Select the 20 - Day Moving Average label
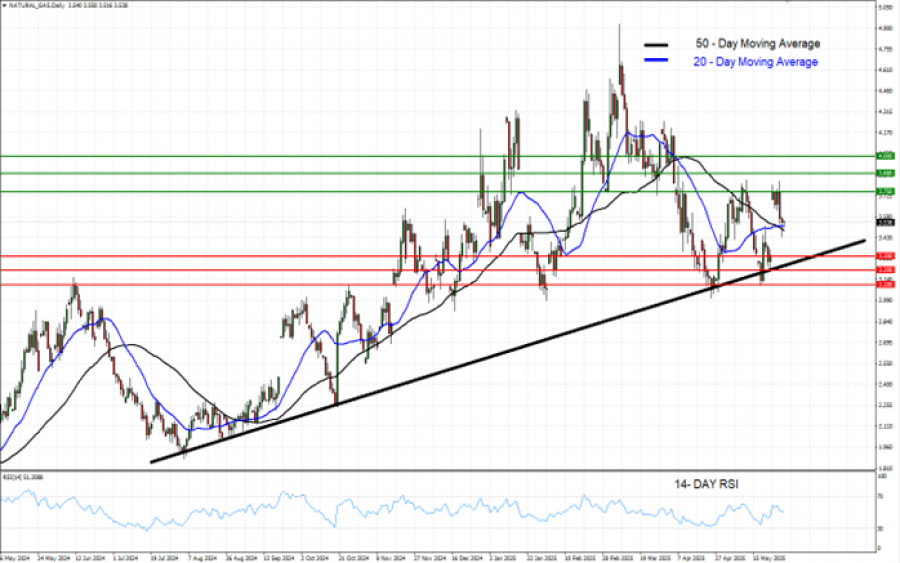 pos(756,62)
